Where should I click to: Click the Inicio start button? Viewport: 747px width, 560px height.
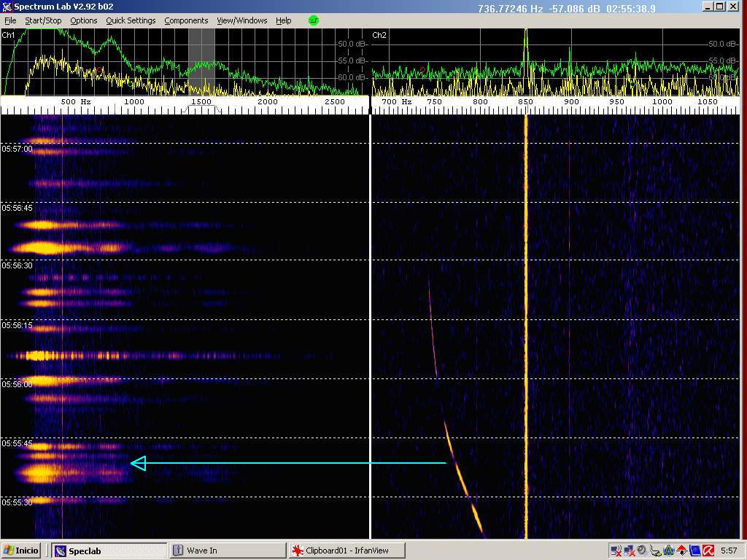point(22,551)
